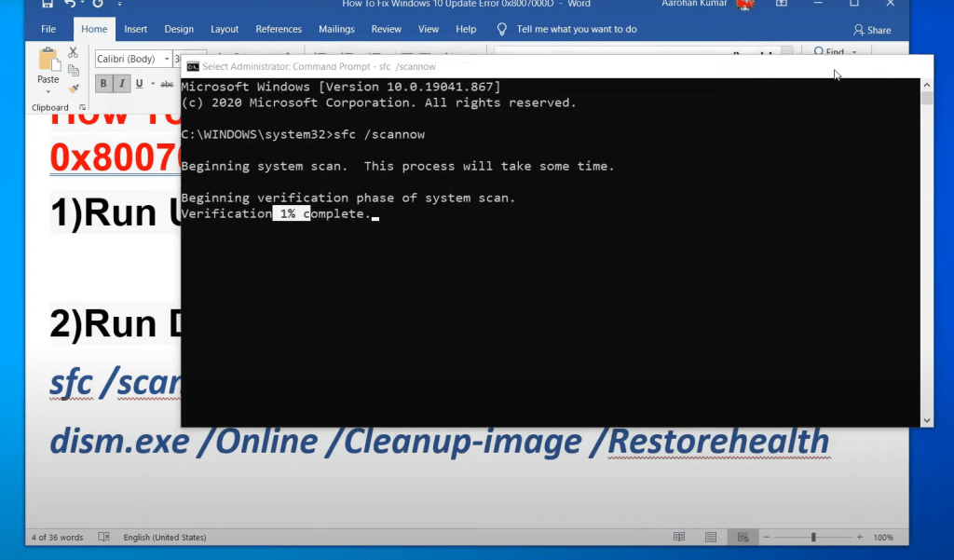The image size is (954, 560).
Task: Open spelling check via proofing status icon
Action: (103, 537)
